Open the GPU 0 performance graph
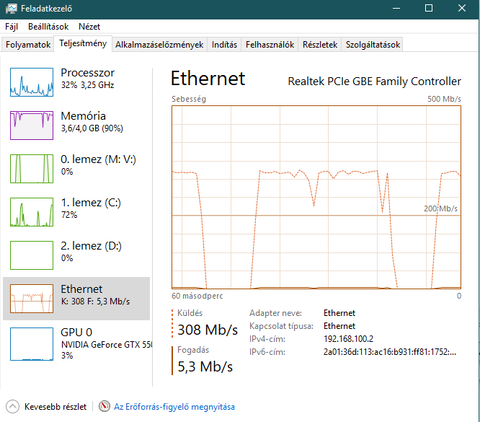Viewport: 480px width, 422px height. (32, 344)
